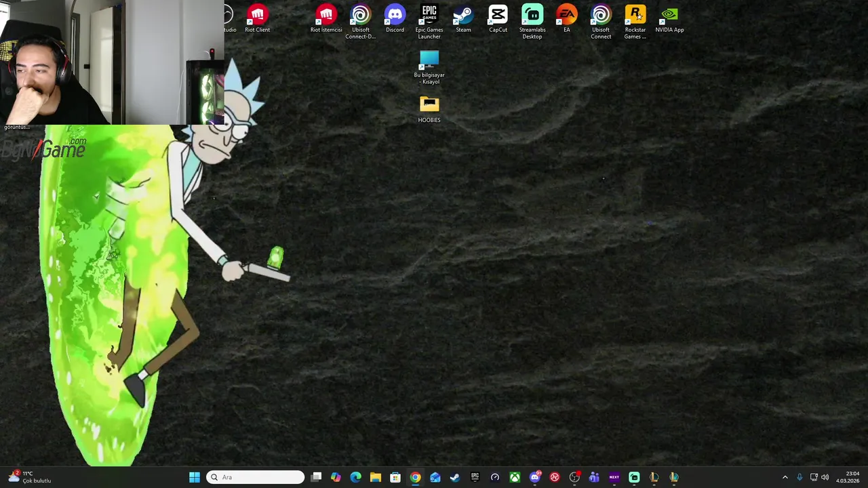868x488 pixels.
Task: Open Steam from the taskbar
Action: (455, 477)
